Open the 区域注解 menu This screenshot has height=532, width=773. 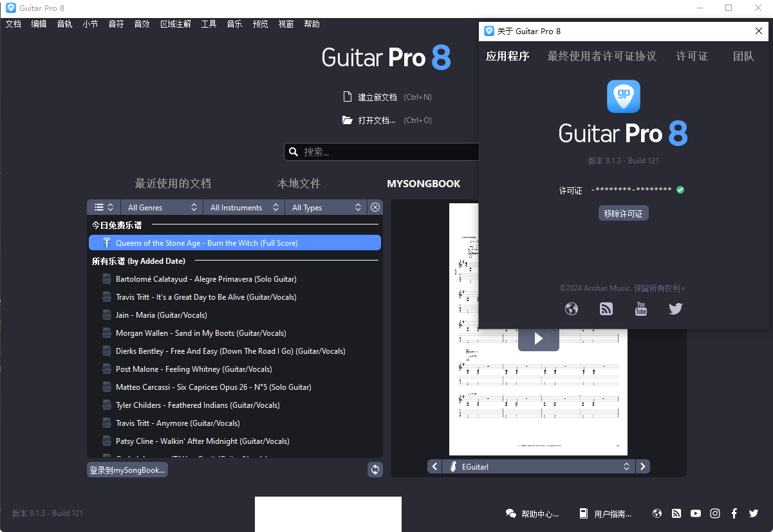click(176, 24)
